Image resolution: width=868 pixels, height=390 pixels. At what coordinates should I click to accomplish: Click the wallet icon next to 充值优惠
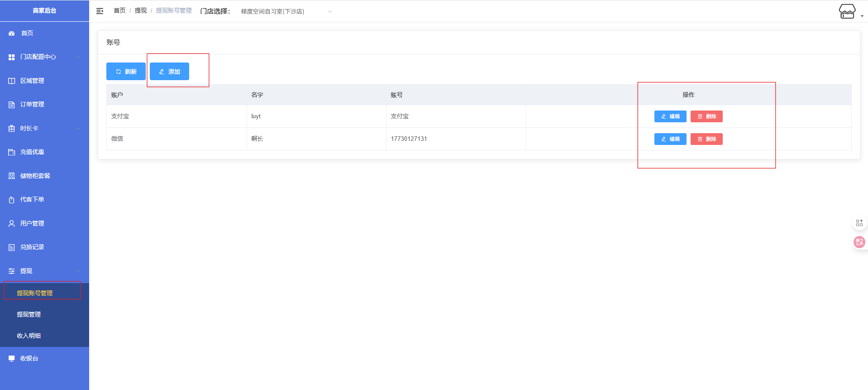coord(12,152)
